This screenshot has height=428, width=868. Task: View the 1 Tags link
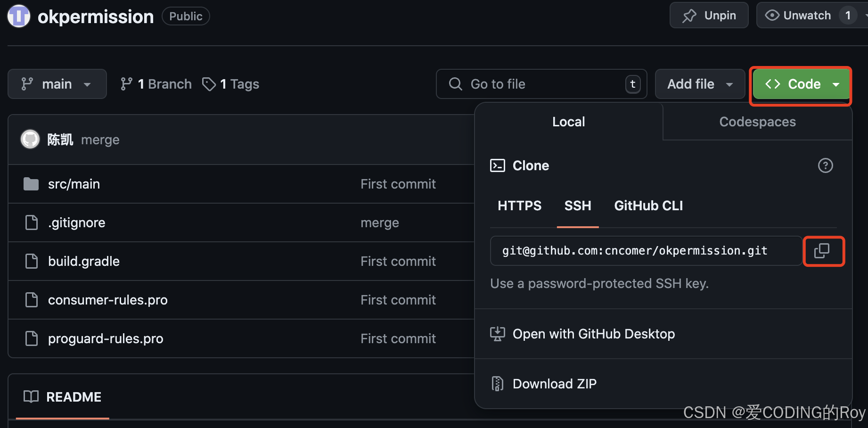point(231,84)
